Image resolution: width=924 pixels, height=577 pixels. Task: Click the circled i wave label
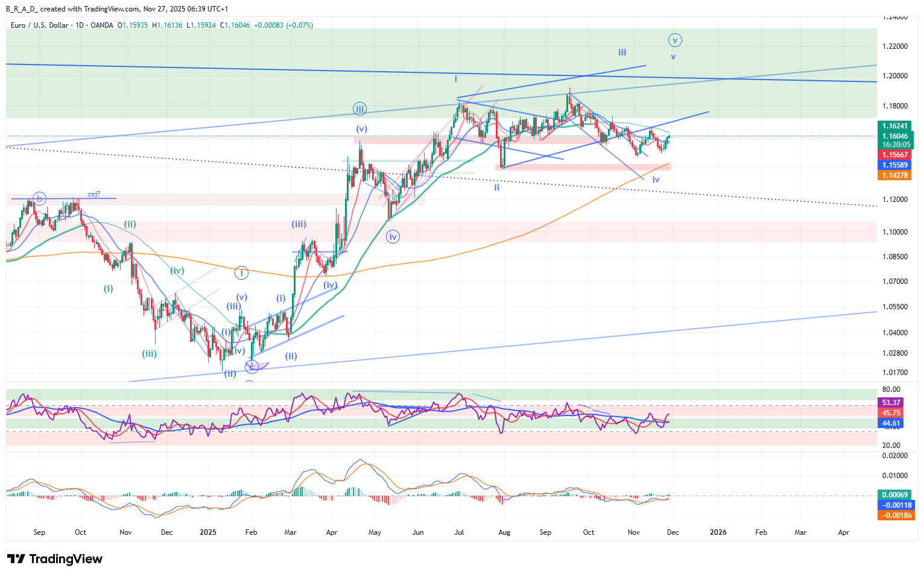pyautogui.click(x=241, y=273)
